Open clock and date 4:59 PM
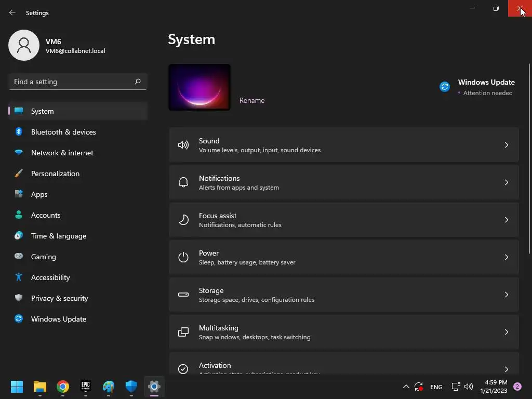Image resolution: width=532 pixels, height=399 pixels. click(494, 387)
